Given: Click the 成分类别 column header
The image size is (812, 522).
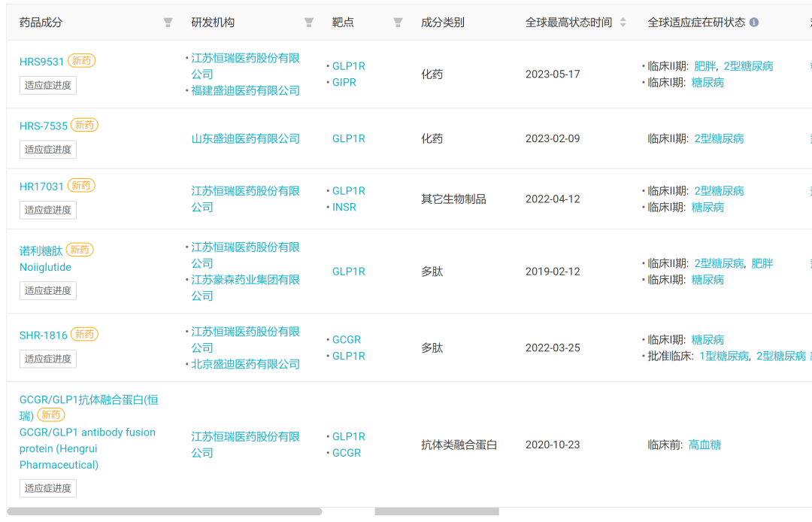Looking at the screenshot, I should (443, 23).
